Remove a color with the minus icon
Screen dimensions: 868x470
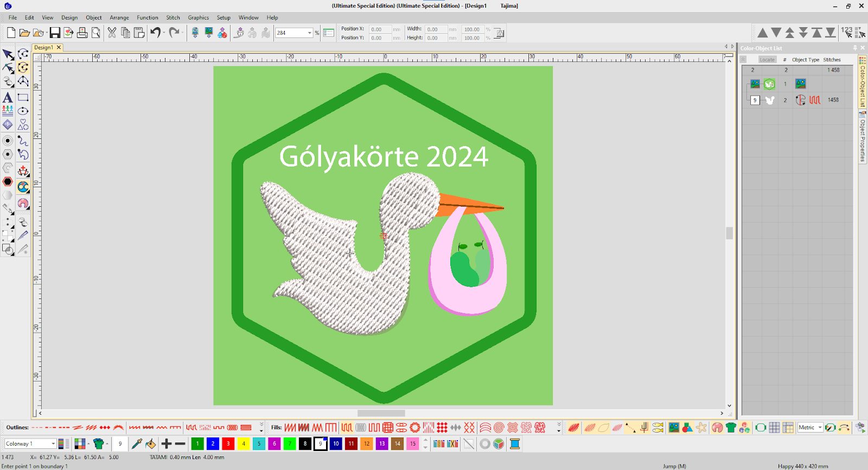pyautogui.click(x=181, y=444)
